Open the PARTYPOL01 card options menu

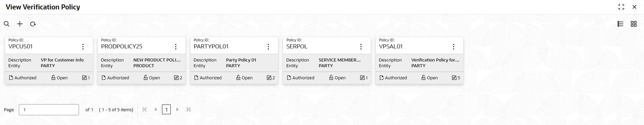268,47
